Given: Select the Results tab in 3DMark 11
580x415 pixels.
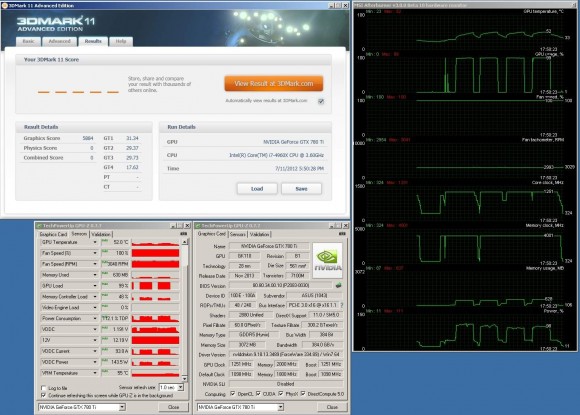Looking at the screenshot, I should tap(93, 41).
